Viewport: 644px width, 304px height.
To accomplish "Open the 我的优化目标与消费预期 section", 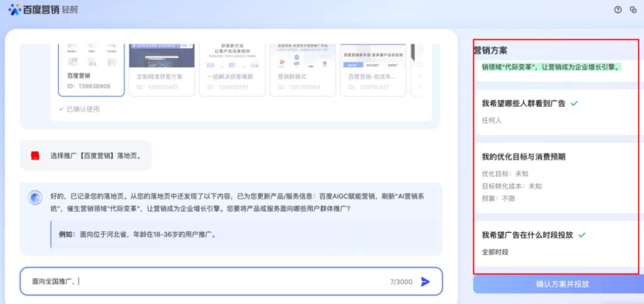I will (x=524, y=156).
